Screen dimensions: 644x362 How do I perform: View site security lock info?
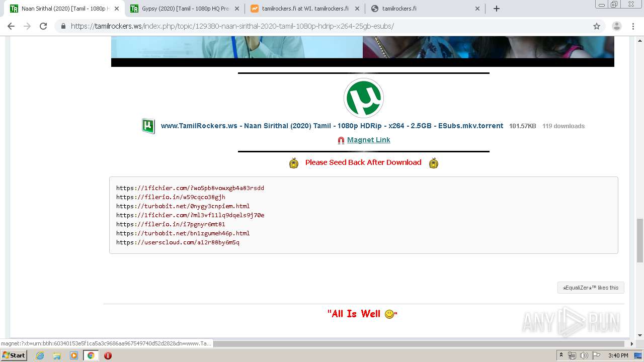pos(63,26)
